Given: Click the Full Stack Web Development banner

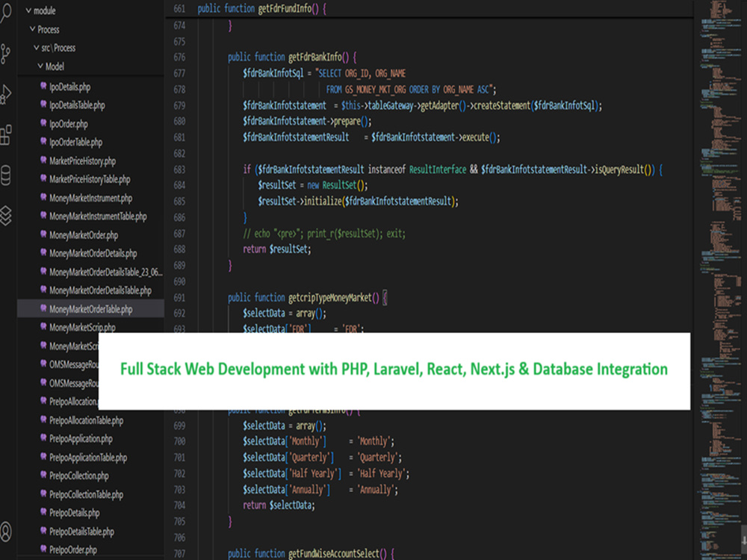Looking at the screenshot, I should 394,370.
